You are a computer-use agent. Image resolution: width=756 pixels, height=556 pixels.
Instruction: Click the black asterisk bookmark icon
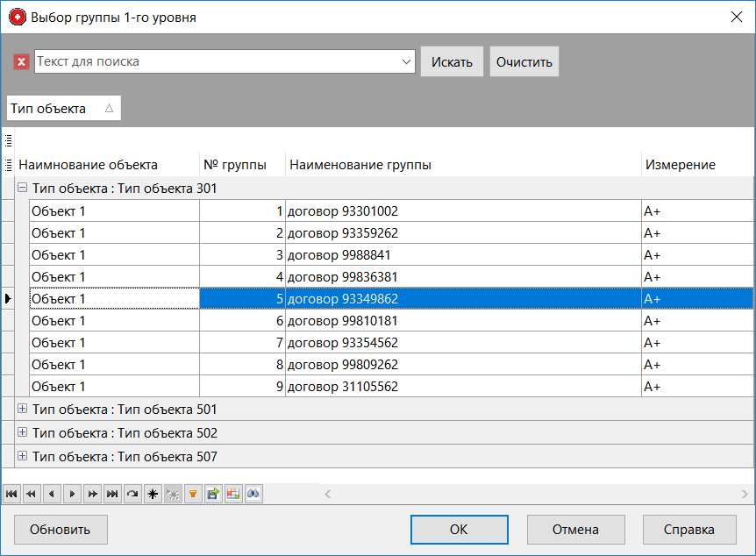click(x=153, y=494)
